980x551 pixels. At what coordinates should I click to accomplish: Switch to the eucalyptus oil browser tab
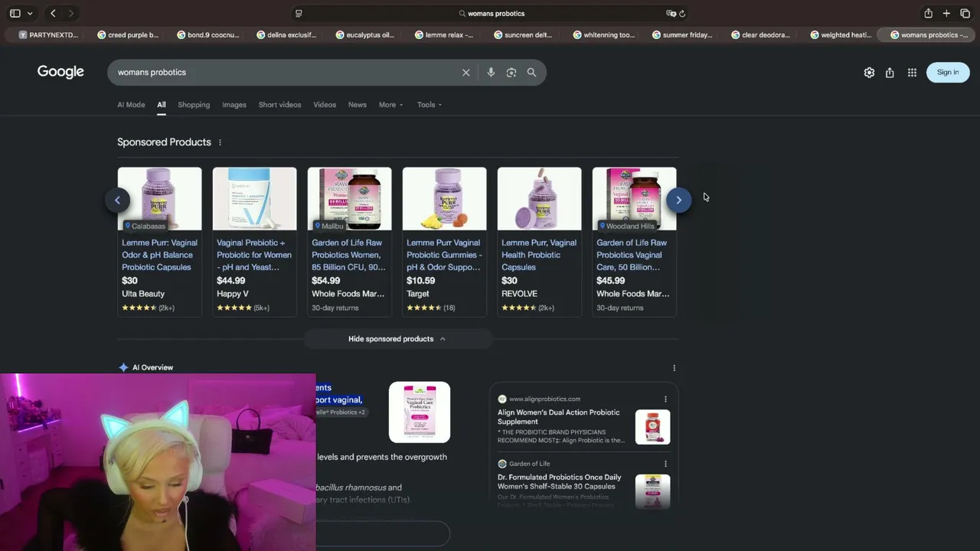[365, 34]
